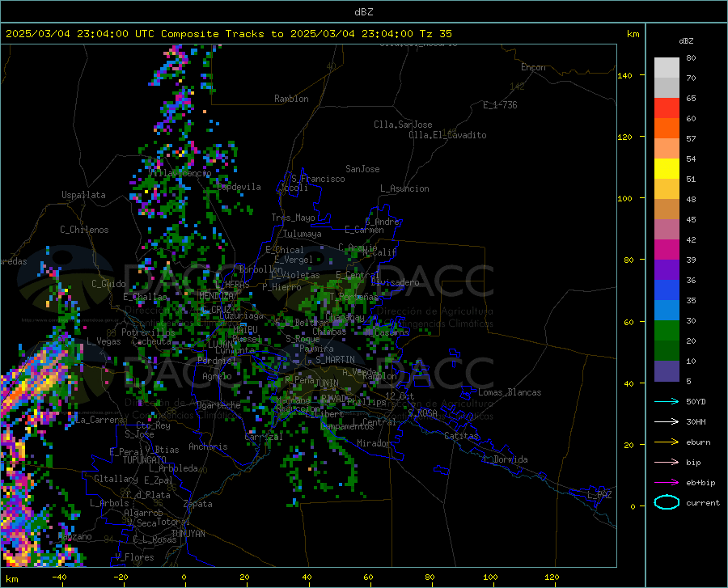The width and height of the screenshot is (728, 588).
Task: Click the Divisadero label
Action: 395,282
